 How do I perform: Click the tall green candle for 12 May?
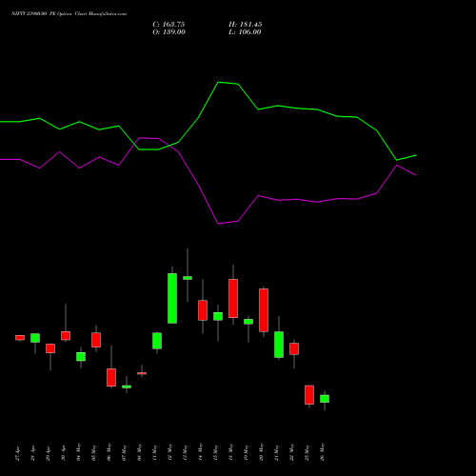[x=172, y=298]
